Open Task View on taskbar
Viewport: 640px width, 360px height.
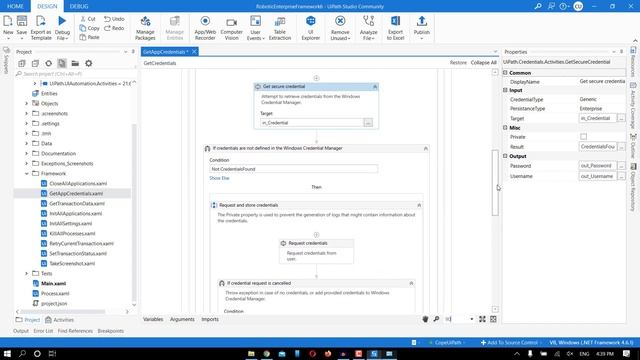pyautogui.click(x=52, y=353)
